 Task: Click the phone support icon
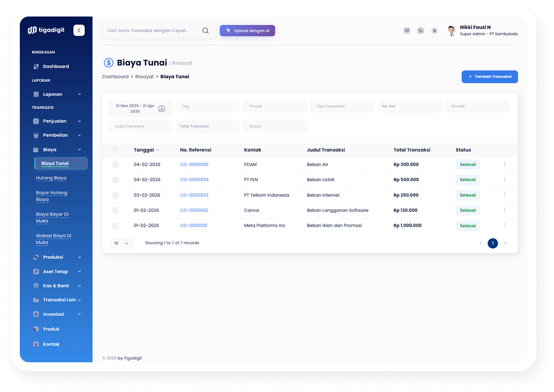(x=421, y=31)
